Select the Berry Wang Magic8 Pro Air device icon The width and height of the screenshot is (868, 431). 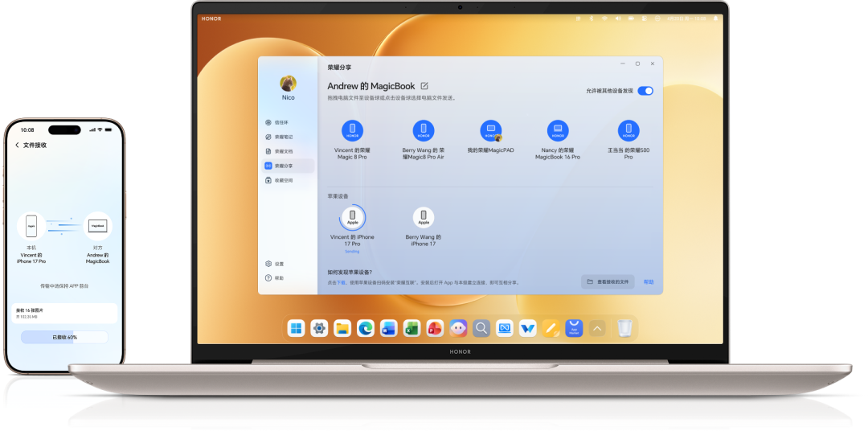click(x=424, y=131)
